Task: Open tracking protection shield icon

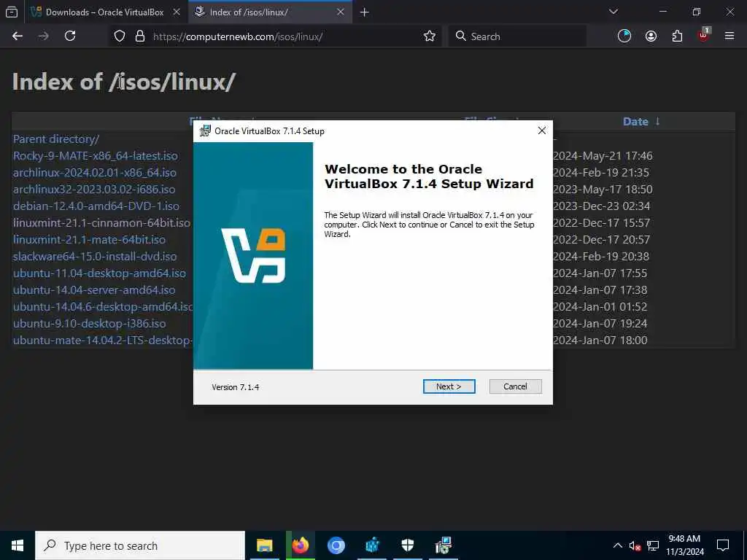Action: click(x=120, y=36)
